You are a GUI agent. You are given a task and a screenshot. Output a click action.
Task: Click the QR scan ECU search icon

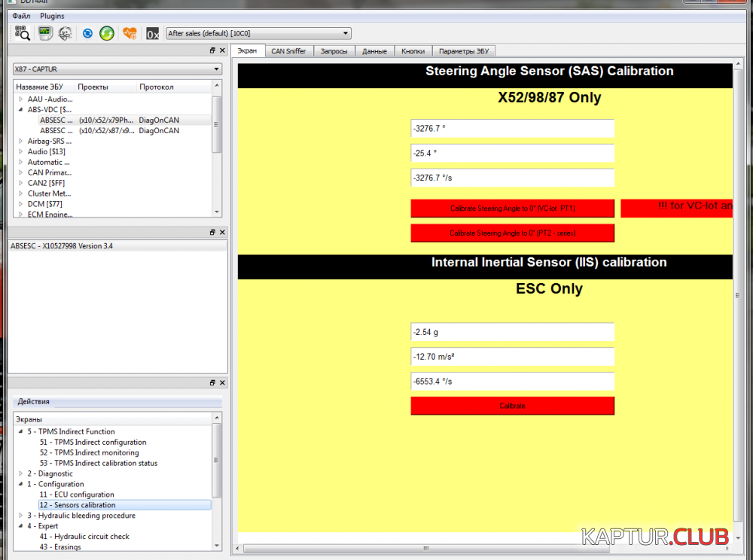click(22, 33)
